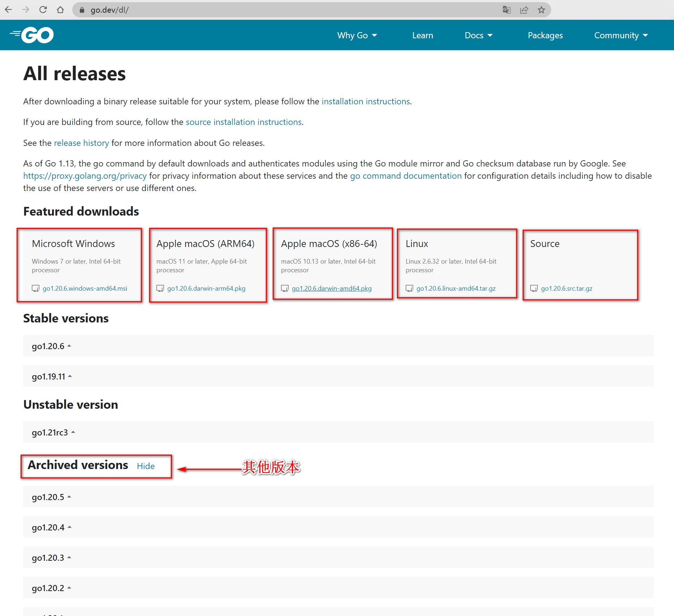Hide the Archived versions list
The width and height of the screenshot is (674, 616).
(146, 466)
